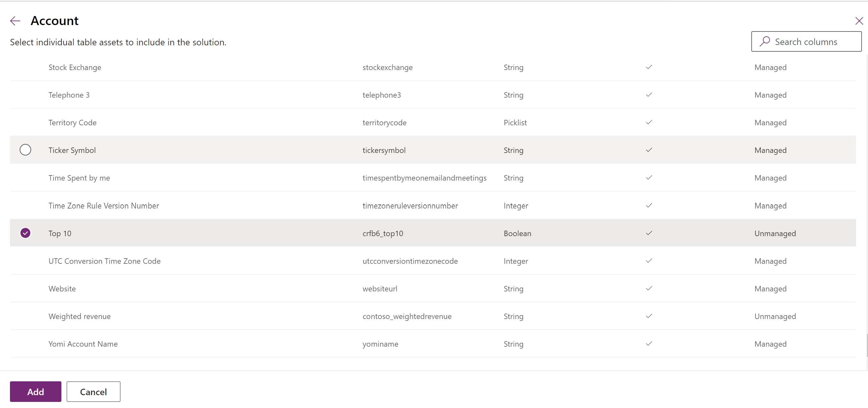This screenshot has width=868, height=408.
Task: Click the checkmark icon next to websiteurl
Action: [x=649, y=288]
